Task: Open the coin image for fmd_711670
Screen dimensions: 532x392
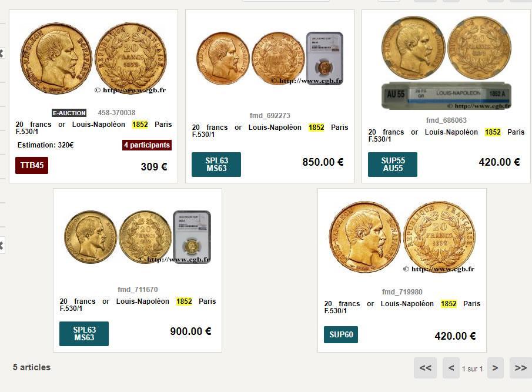Action: tap(137, 236)
